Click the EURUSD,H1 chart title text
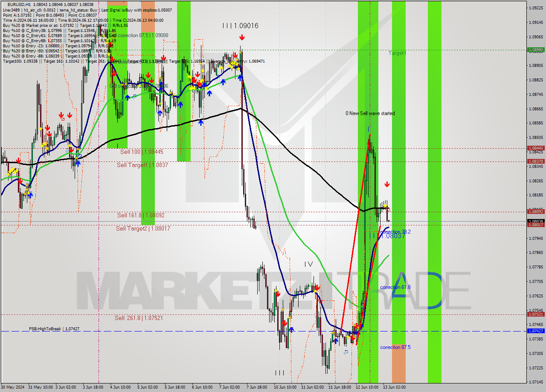Viewport: 546px width, 392px height. pos(50,4)
